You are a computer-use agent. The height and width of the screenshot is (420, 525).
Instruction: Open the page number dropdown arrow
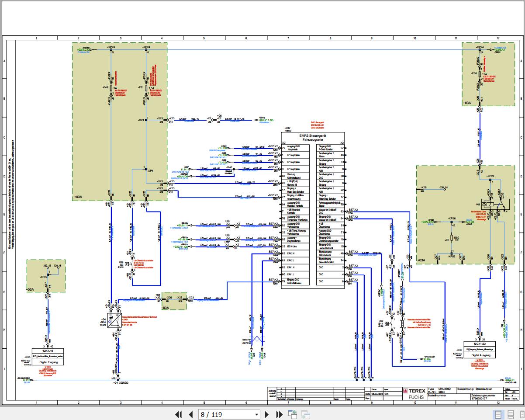[x=256, y=415]
